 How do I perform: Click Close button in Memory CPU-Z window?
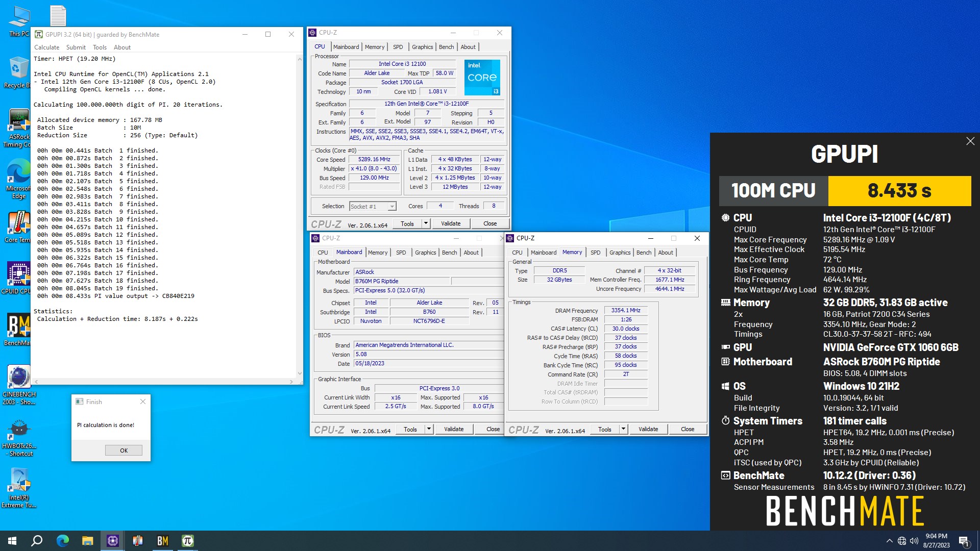[688, 430]
